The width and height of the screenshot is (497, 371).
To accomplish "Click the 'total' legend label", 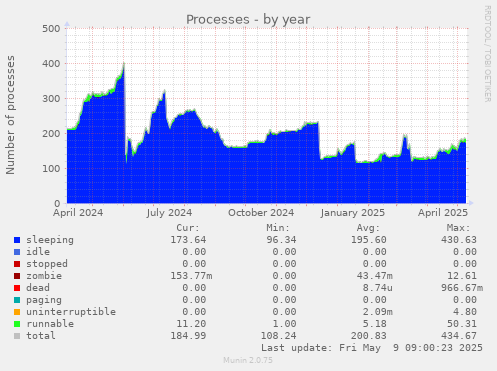I will click(41, 336).
